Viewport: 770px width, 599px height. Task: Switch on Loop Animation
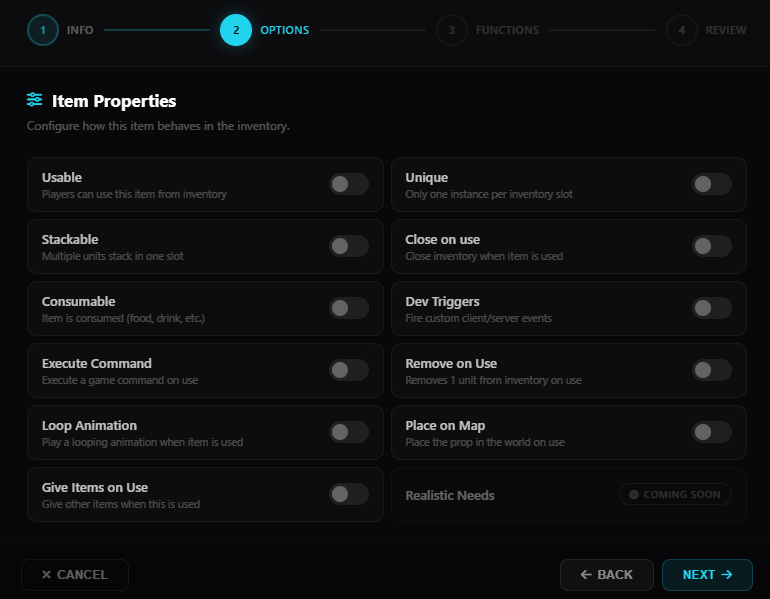point(349,432)
